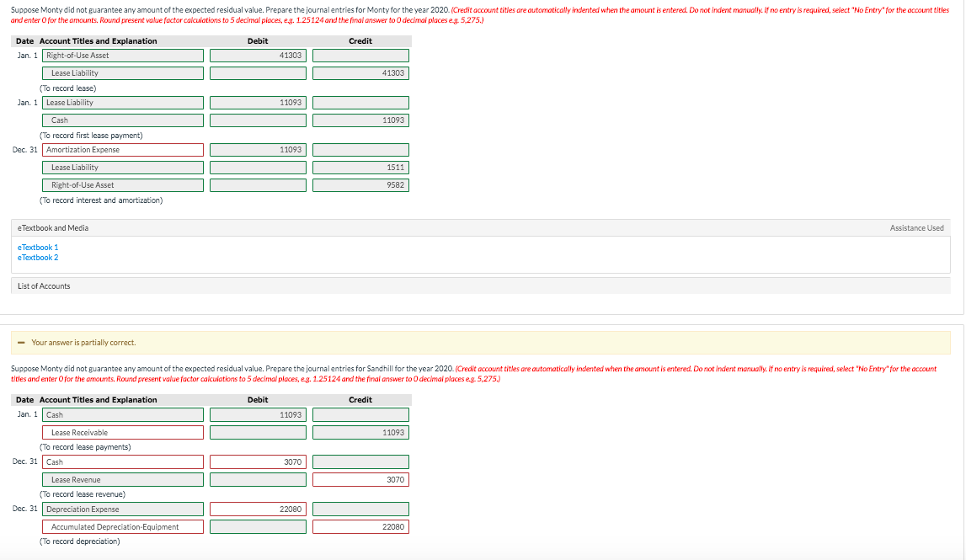Open the Right-of-Use Asset account field dated Jan. 1
The image size is (966, 560).
123,56
